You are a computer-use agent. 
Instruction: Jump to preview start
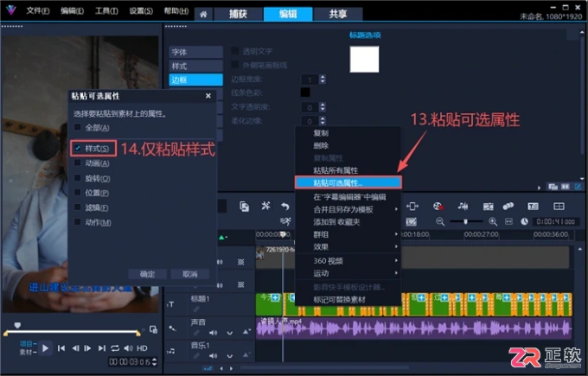pos(61,348)
